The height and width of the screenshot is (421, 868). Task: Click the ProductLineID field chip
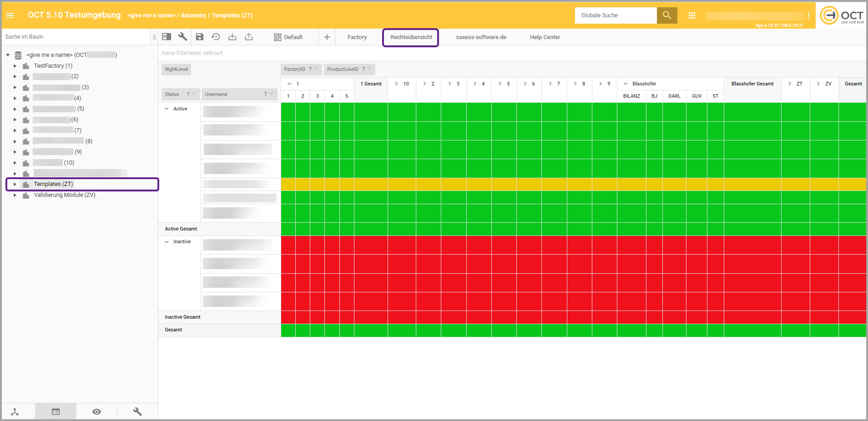349,69
